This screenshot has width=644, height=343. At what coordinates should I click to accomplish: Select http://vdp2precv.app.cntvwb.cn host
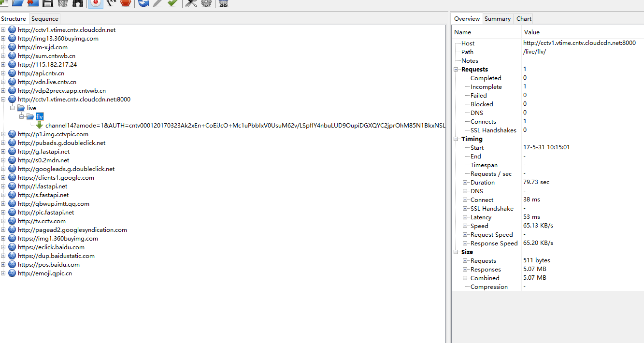(x=62, y=91)
